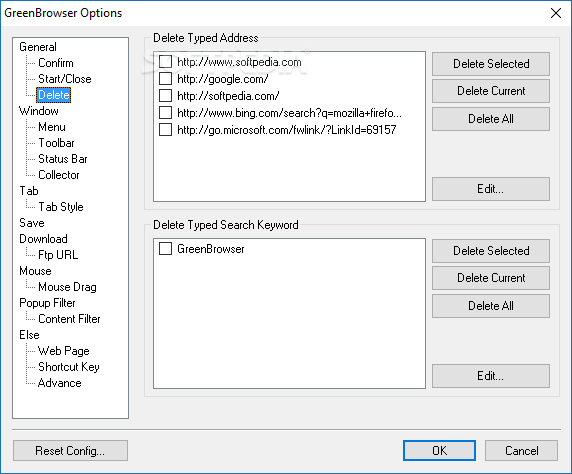572x474 pixels.
Task: Open the Start/Close settings page
Action: pyautogui.click(x=65, y=79)
